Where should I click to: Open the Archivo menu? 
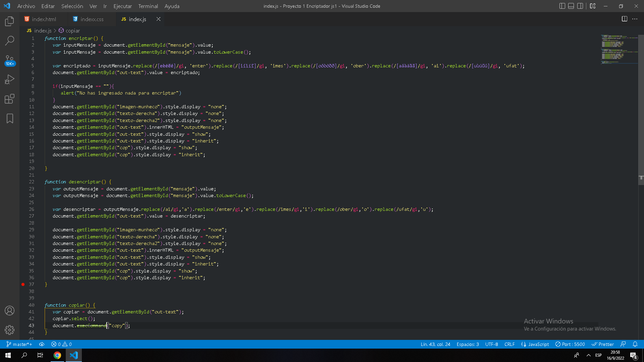coord(26,6)
